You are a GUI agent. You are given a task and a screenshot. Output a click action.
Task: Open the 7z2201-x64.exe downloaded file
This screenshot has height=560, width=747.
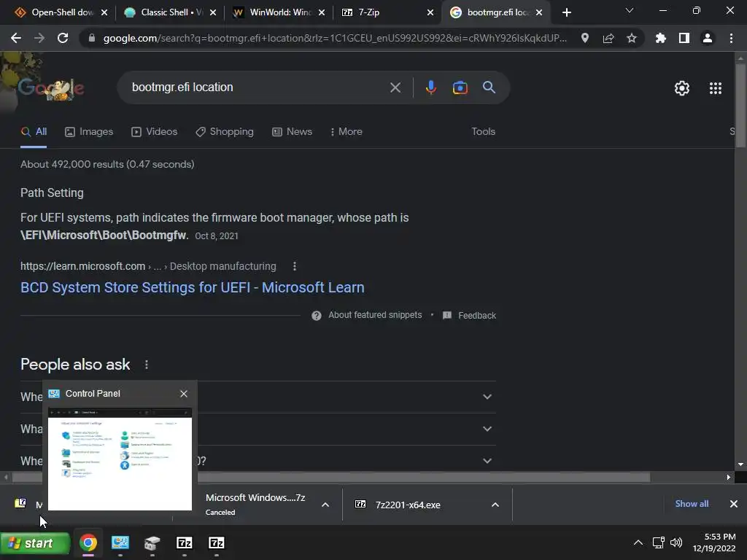click(x=408, y=505)
